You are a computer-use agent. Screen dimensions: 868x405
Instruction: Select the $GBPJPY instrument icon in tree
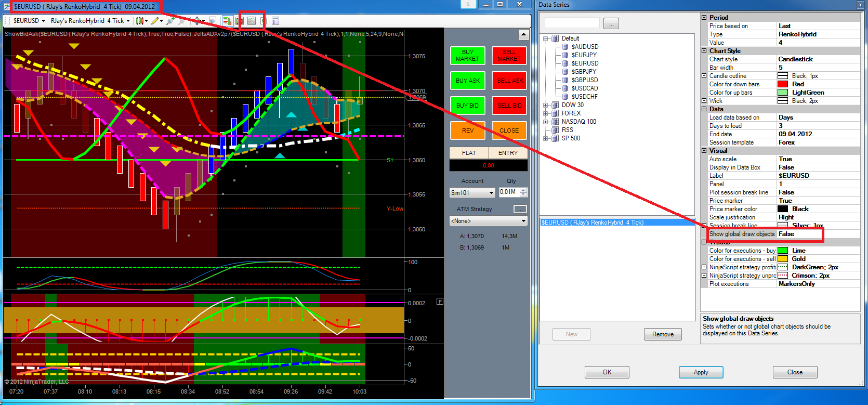click(565, 72)
